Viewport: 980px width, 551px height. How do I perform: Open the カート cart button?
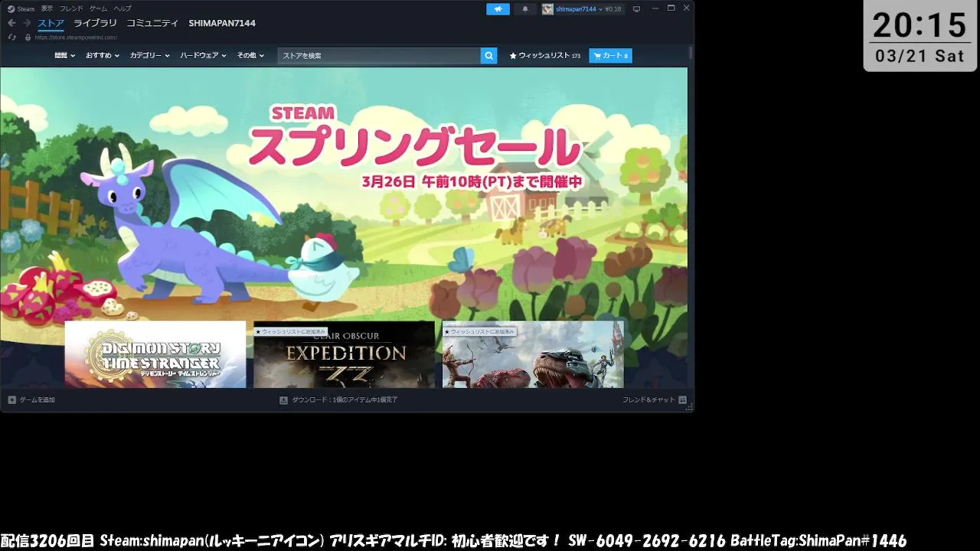(610, 56)
